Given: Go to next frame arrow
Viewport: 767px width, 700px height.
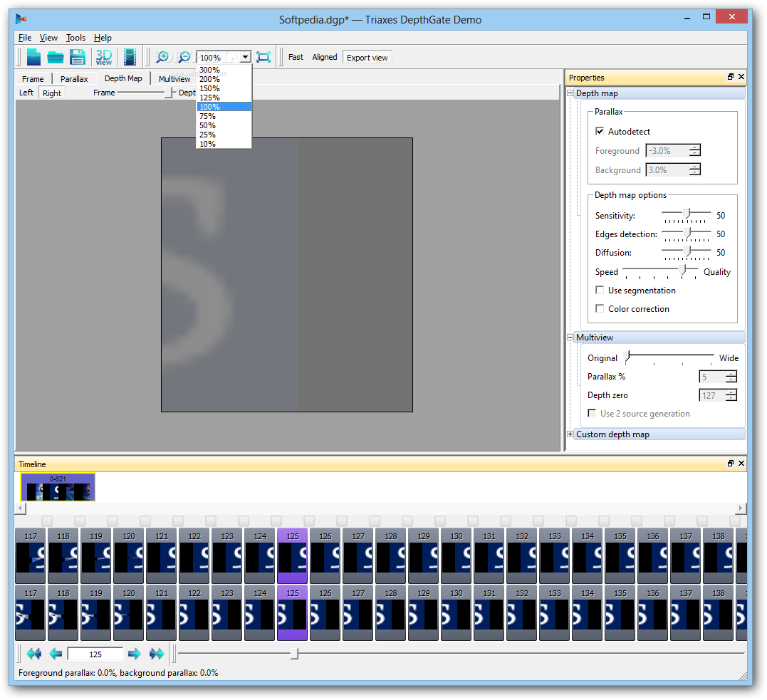Looking at the screenshot, I should click(x=134, y=654).
